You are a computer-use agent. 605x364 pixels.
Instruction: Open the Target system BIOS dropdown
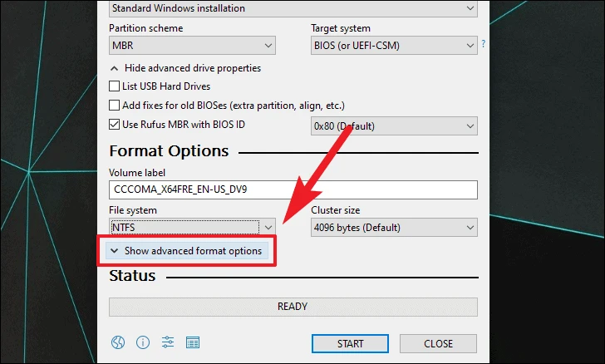click(x=394, y=46)
